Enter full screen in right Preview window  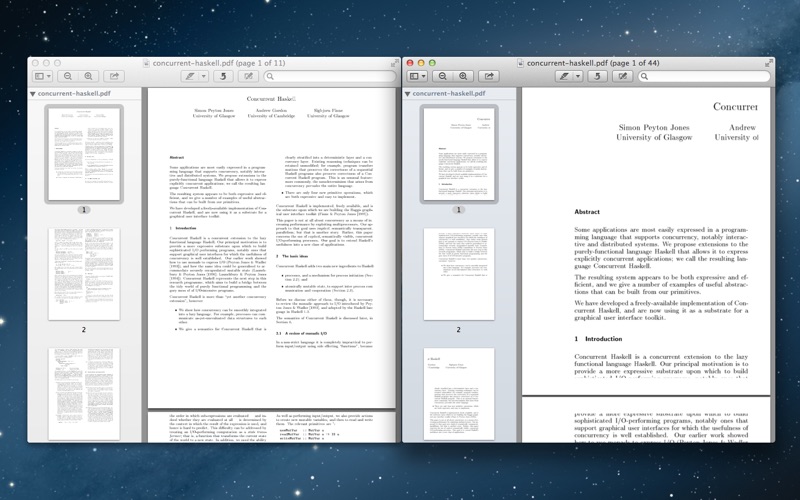[x=769, y=63]
